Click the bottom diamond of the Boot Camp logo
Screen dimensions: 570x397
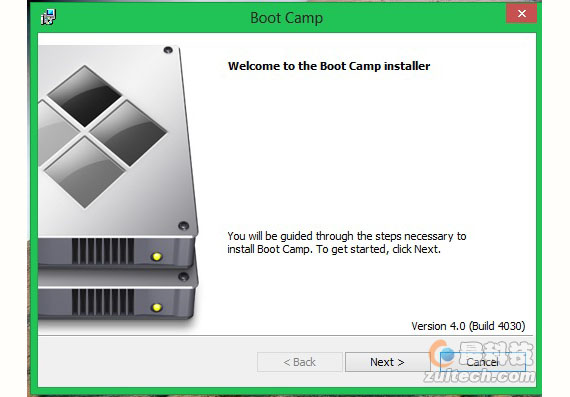point(85,172)
